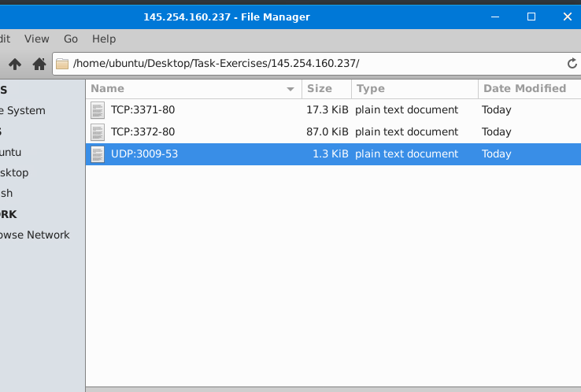Open the Trash entry in the sidebar
Image resolution: width=581 pixels, height=392 pixels.
[x=6, y=193]
